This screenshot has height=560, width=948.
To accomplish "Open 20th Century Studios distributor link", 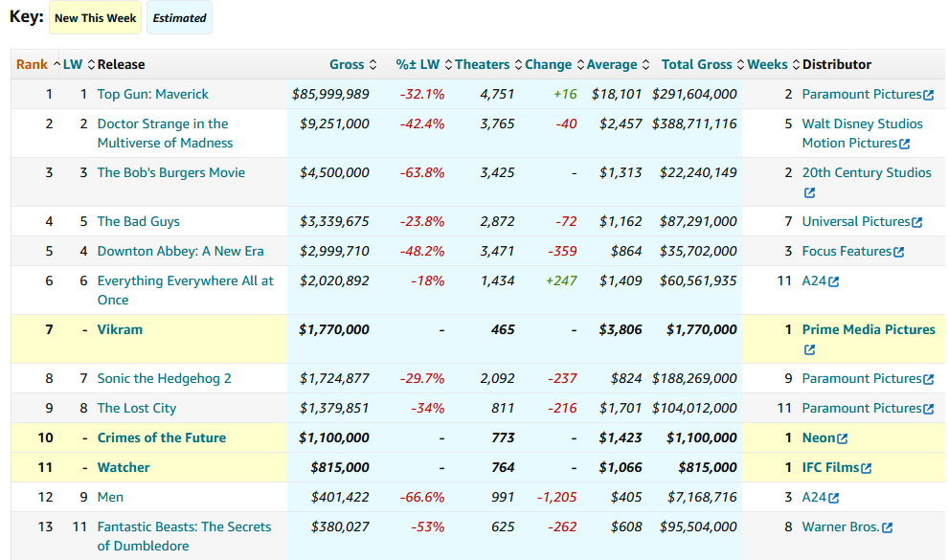I will click(867, 172).
